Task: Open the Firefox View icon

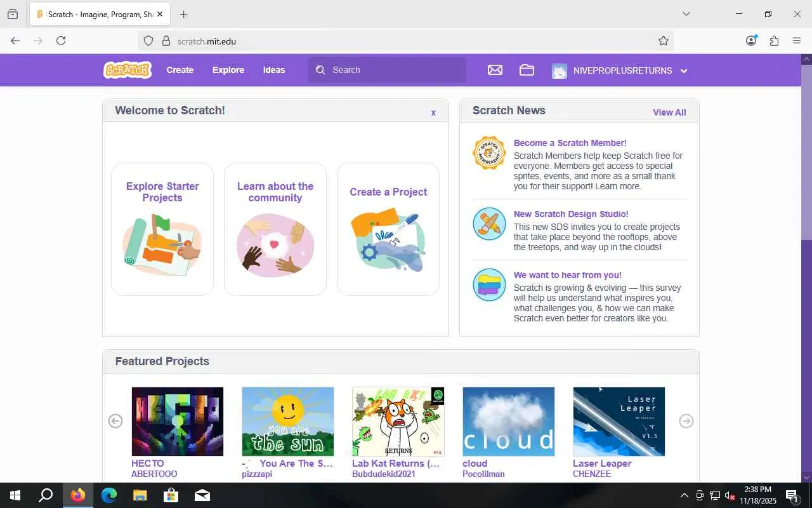Action: pos(13,14)
